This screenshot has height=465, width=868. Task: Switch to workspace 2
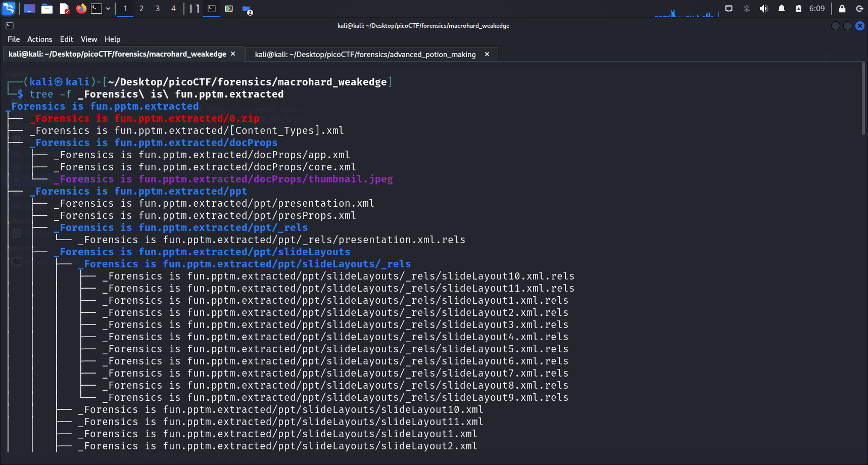click(141, 9)
